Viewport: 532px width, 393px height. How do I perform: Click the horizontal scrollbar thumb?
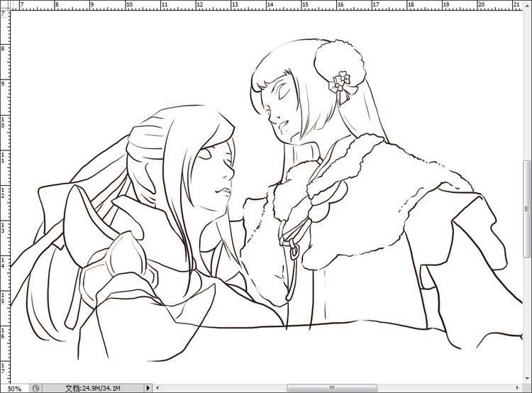(x=332, y=387)
